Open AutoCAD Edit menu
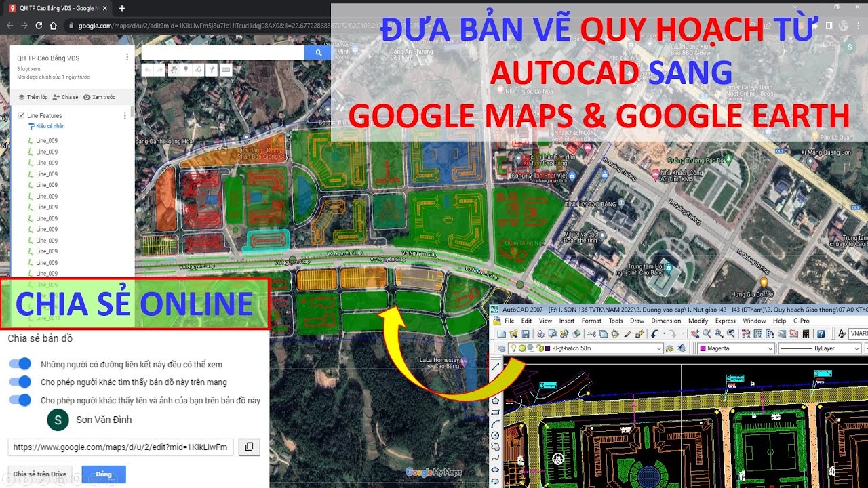 tap(526, 321)
